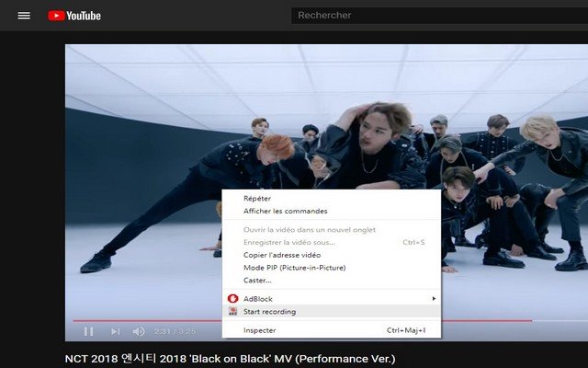Select Inspecter in the context menu
This screenshot has height=368, width=588.
point(332,330)
